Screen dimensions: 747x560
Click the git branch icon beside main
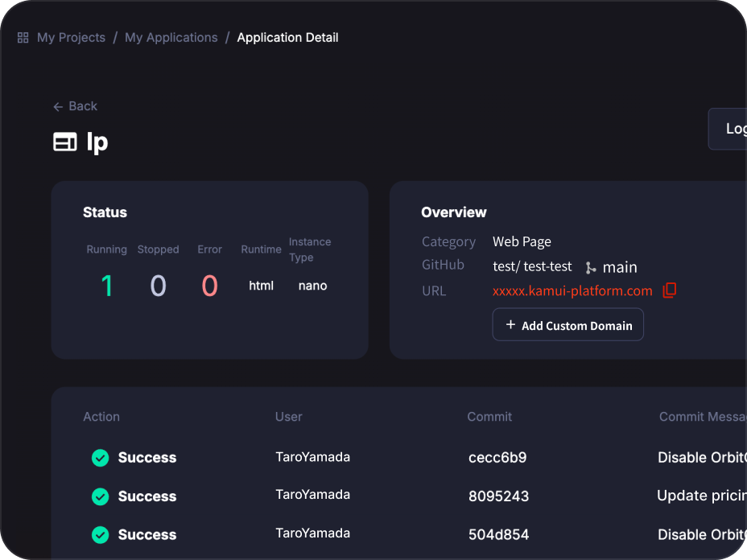click(591, 268)
